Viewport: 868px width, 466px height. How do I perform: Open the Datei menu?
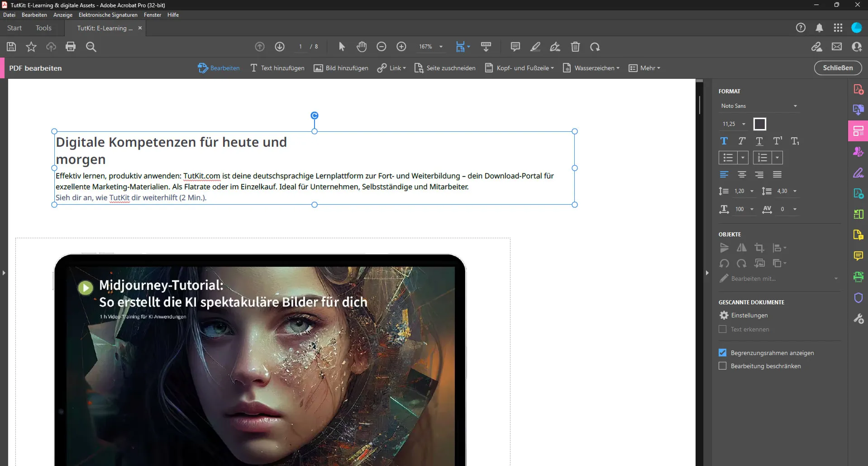pyautogui.click(x=9, y=15)
